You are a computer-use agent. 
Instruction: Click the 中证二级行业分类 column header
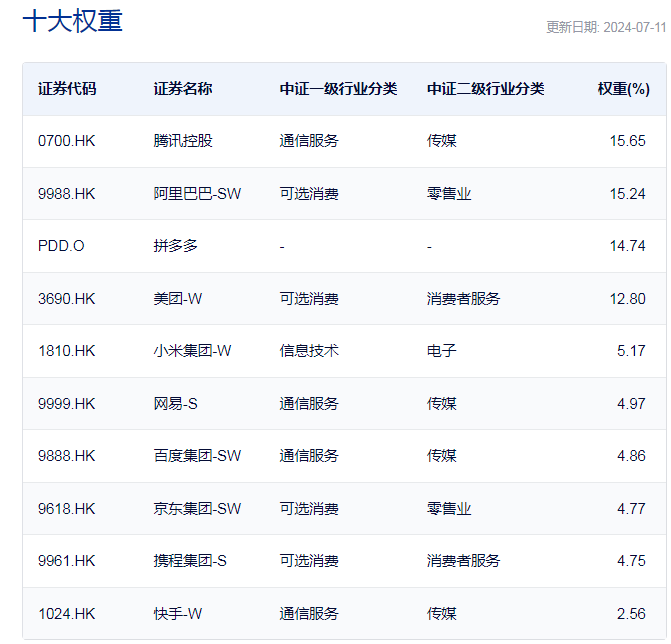point(485,89)
